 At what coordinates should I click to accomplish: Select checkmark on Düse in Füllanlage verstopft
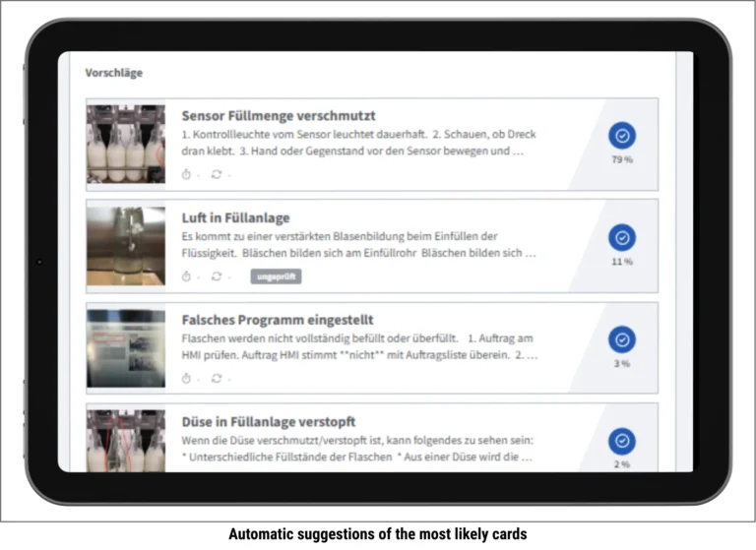pyautogui.click(x=621, y=442)
